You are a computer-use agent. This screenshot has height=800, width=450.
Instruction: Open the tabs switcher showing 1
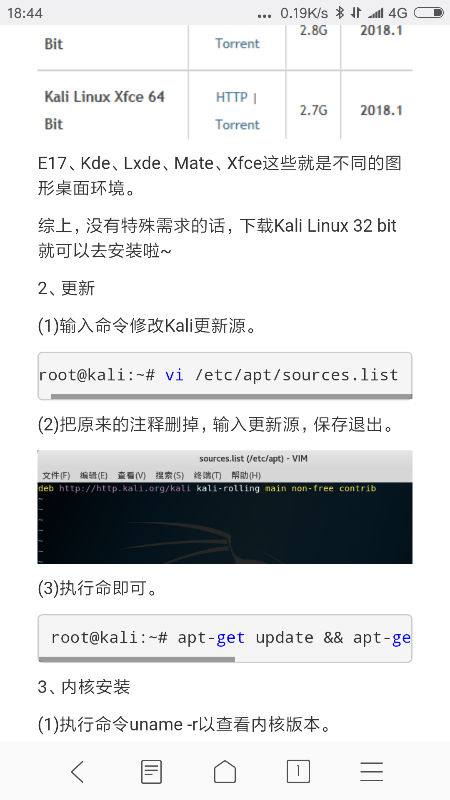[x=298, y=771]
